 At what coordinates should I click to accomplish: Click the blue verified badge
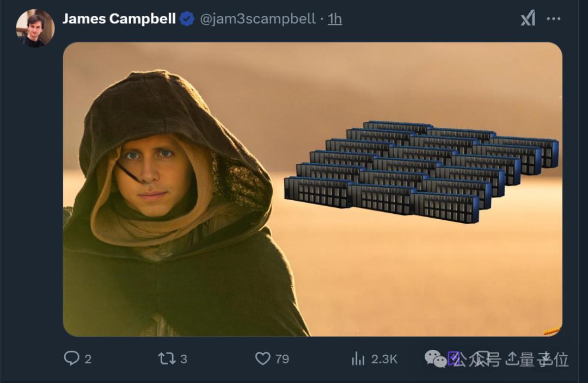coord(187,19)
